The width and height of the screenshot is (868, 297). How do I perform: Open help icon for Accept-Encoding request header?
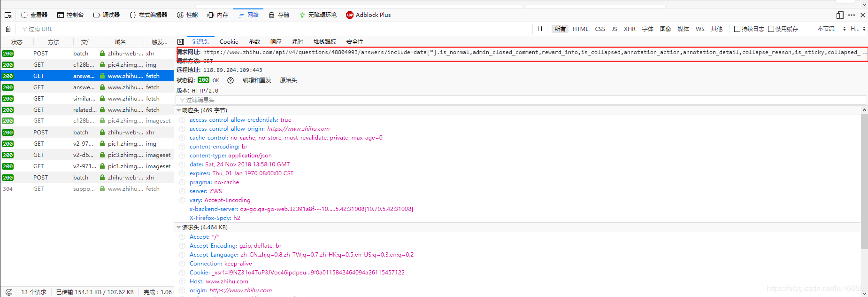point(182,246)
